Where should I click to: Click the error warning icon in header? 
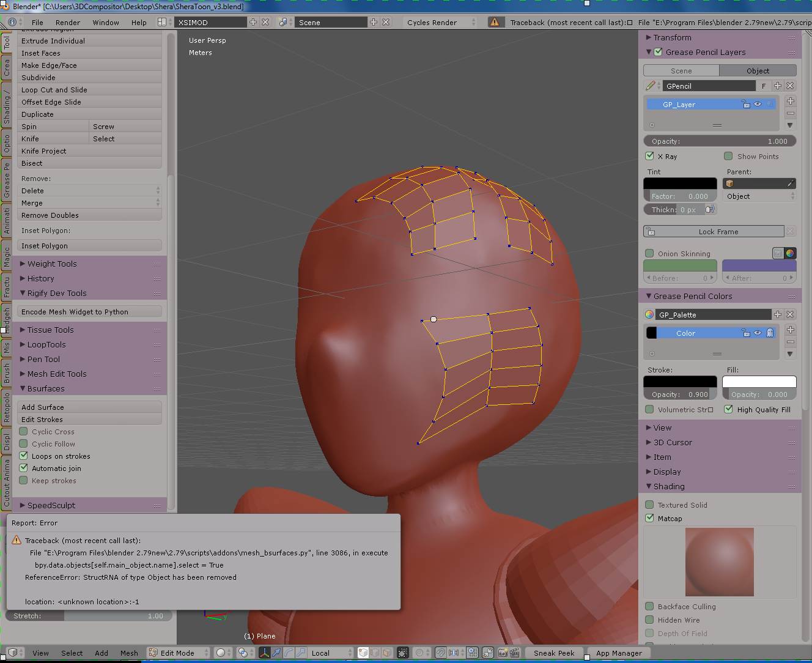click(x=495, y=22)
